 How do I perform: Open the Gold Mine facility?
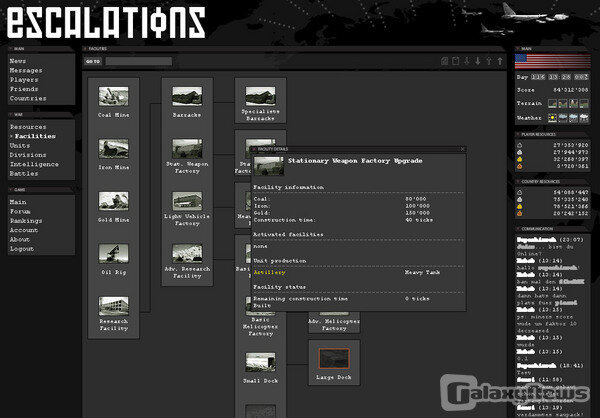(113, 201)
